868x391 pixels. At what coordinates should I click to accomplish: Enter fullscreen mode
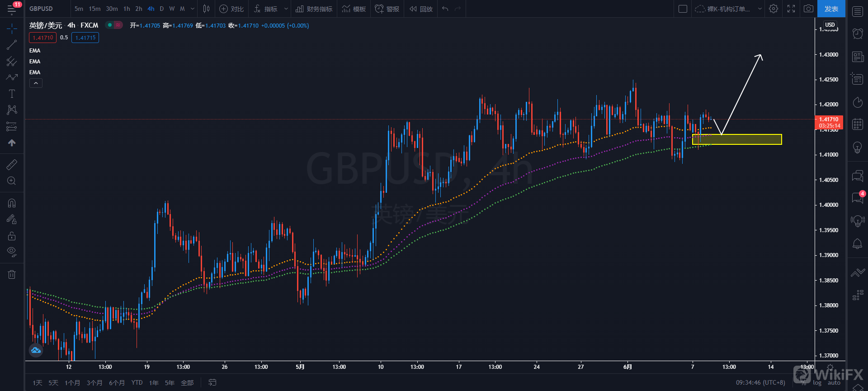pos(791,9)
